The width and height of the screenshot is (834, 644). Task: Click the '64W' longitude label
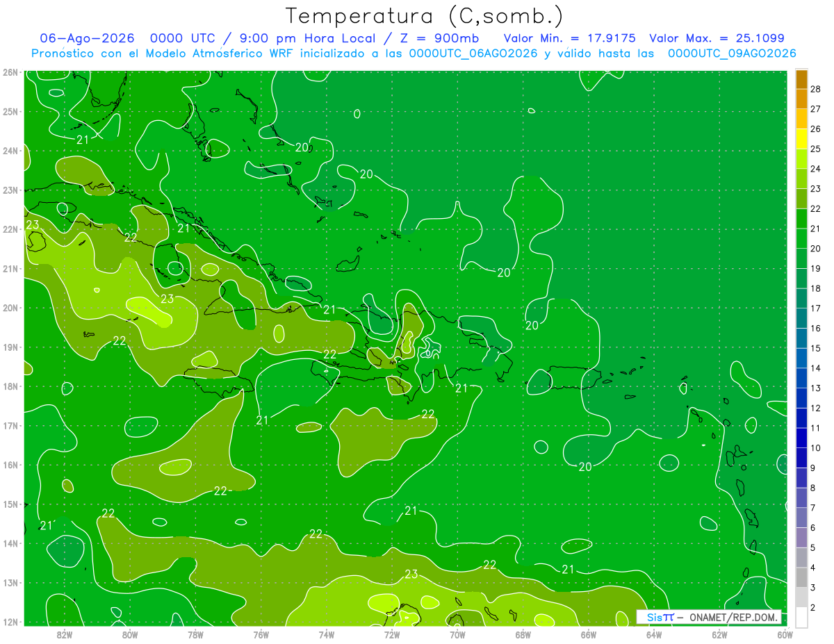coord(654,634)
